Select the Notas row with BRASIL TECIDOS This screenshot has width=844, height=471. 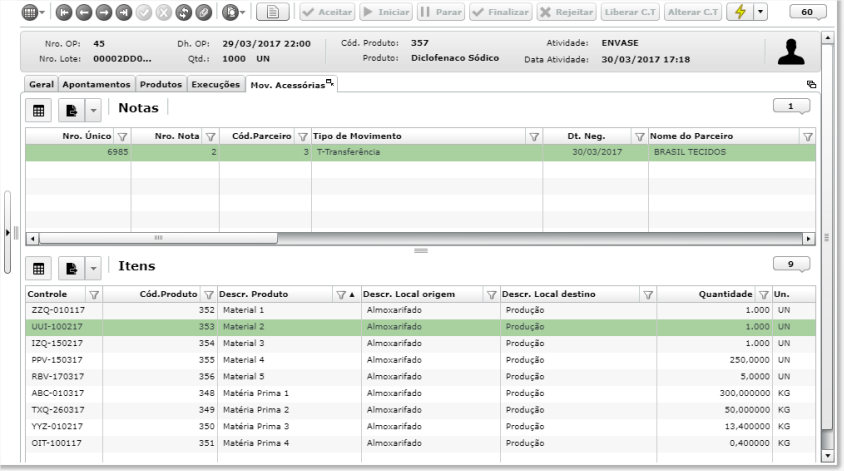point(420,152)
